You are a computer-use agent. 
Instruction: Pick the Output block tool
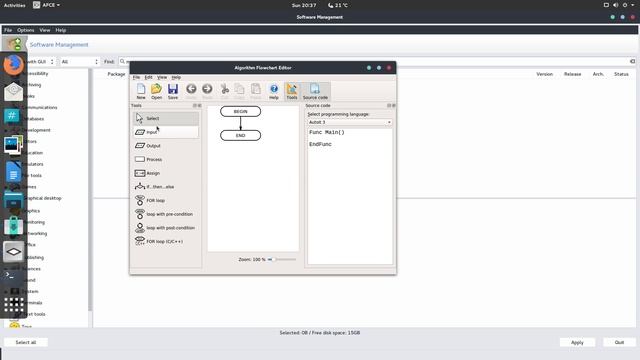tap(166, 146)
